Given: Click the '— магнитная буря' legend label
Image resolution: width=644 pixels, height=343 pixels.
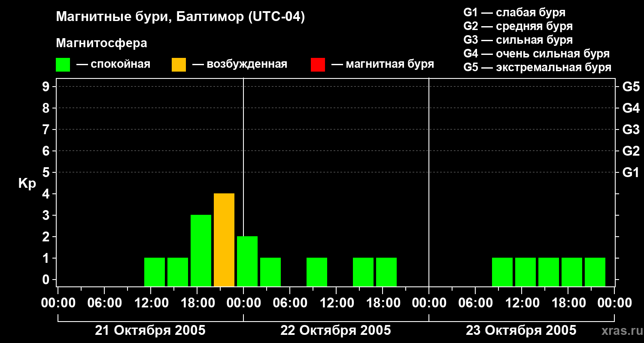Looking at the screenshot, I should [x=383, y=64].
